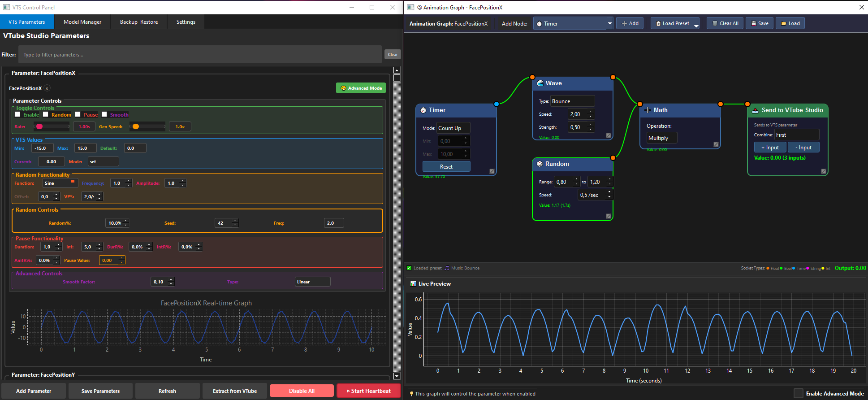Click the Timer node output socket
The image size is (868, 400).
(497, 104)
